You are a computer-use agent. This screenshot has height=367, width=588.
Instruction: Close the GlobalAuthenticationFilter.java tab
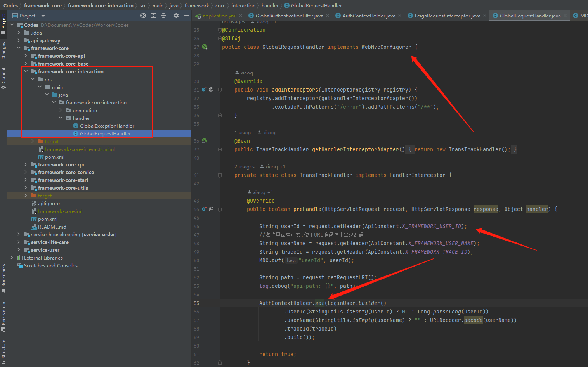[328, 16]
